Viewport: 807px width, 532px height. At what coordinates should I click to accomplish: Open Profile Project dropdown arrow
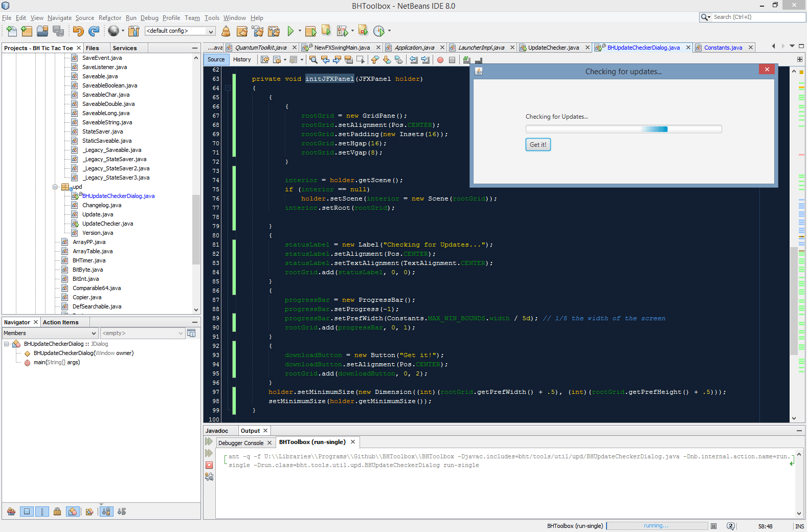click(x=390, y=31)
